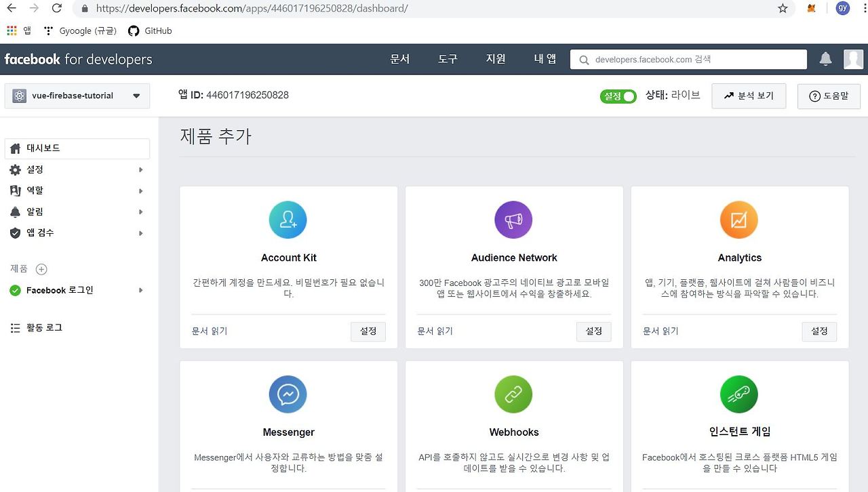Open the user profile picture in header
Screen dimensions: 868x492
[x=853, y=59]
